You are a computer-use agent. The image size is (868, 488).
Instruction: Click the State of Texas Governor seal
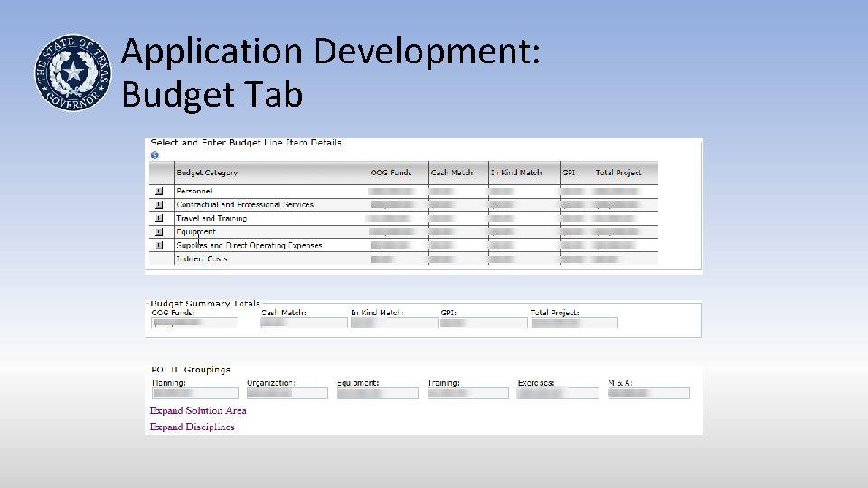coord(72,72)
